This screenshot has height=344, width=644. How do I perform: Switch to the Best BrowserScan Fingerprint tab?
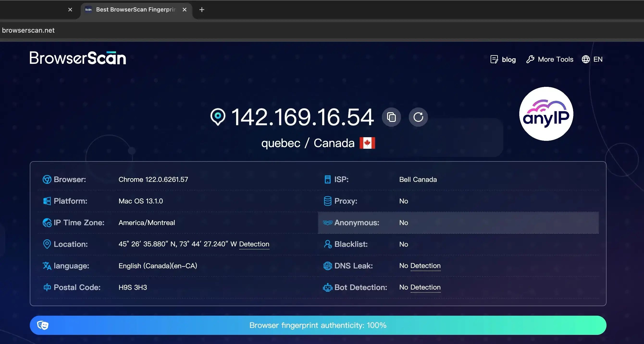click(x=135, y=10)
